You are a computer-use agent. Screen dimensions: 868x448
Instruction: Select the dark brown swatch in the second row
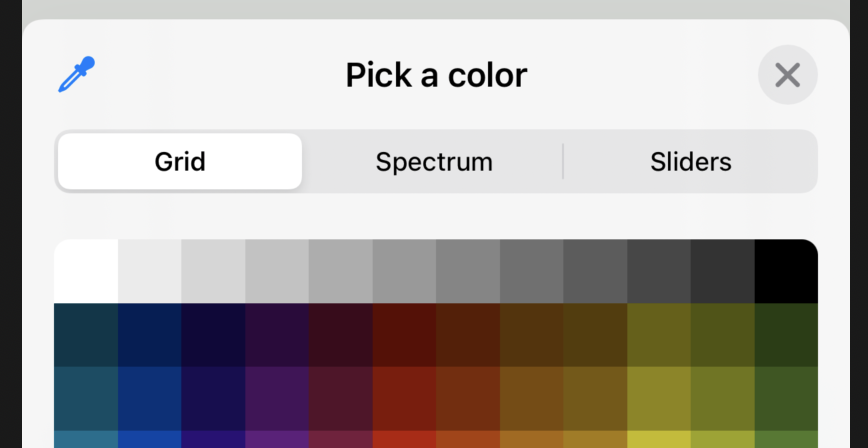click(531, 335)
